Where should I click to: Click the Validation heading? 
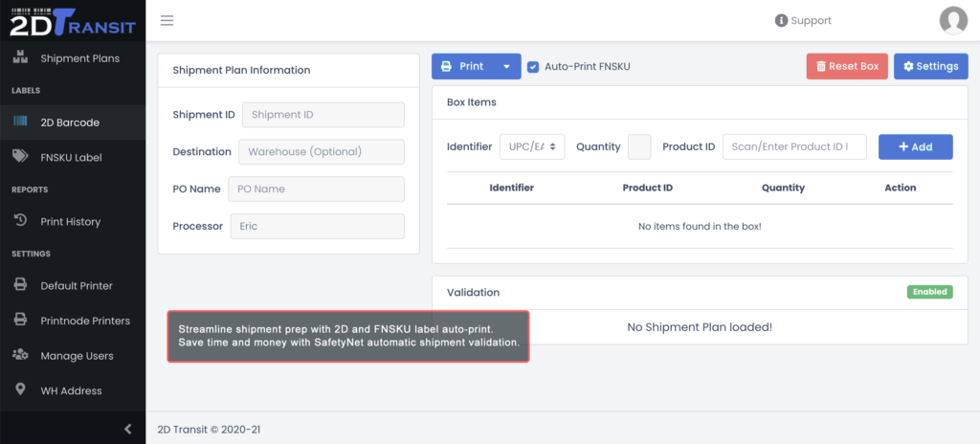tap(473, 293)
